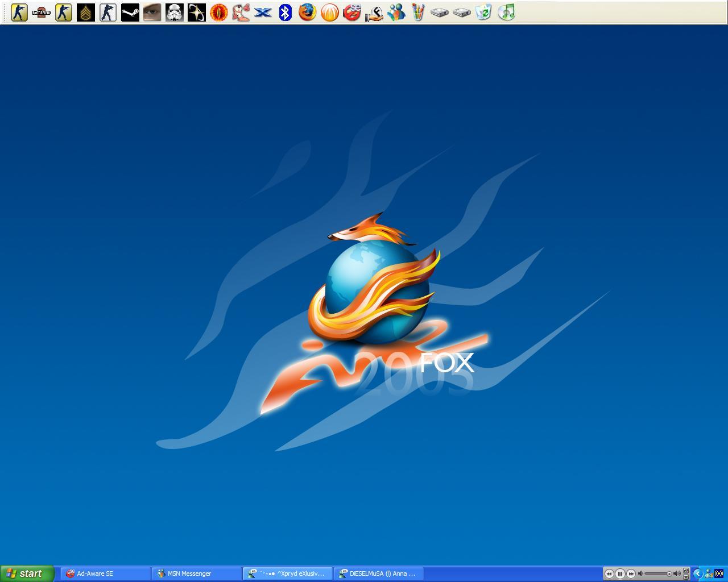Launch the blue Counter-Strike Source icon
Image resolution: width=728 pixels, height=582 pixels.
107,13
